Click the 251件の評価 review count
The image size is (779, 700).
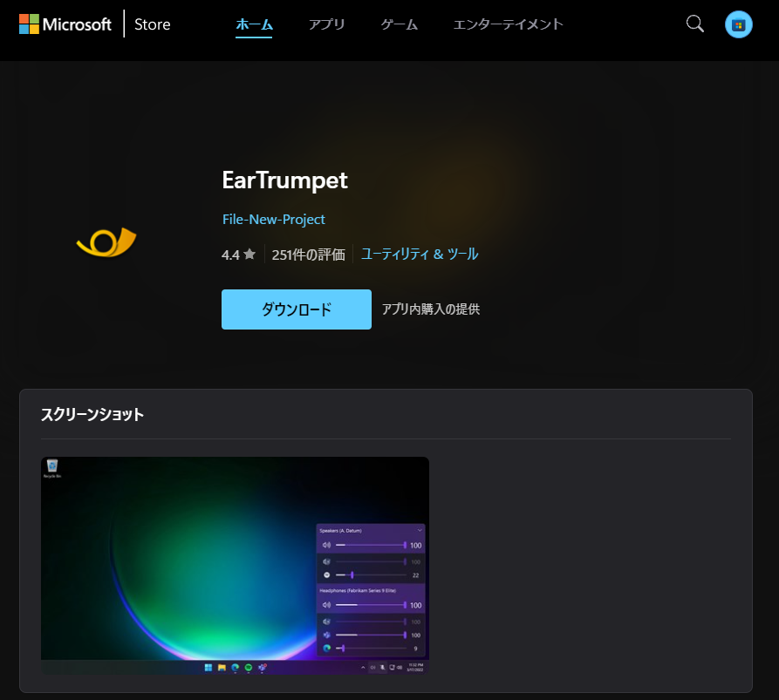[308, 255]
